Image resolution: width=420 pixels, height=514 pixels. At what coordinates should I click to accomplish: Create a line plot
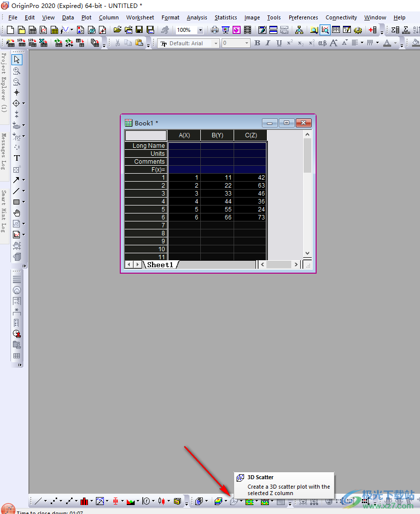click(38, 501)
